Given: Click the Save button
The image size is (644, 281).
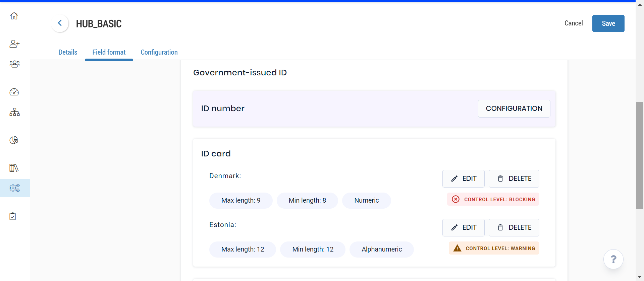Looking at the screenshot, I should pyautogui.click(x=608, y=23).
